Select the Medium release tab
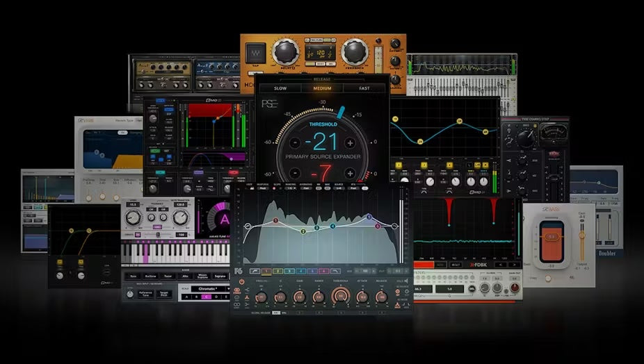 pyautogui.click(x=322, y=88)
